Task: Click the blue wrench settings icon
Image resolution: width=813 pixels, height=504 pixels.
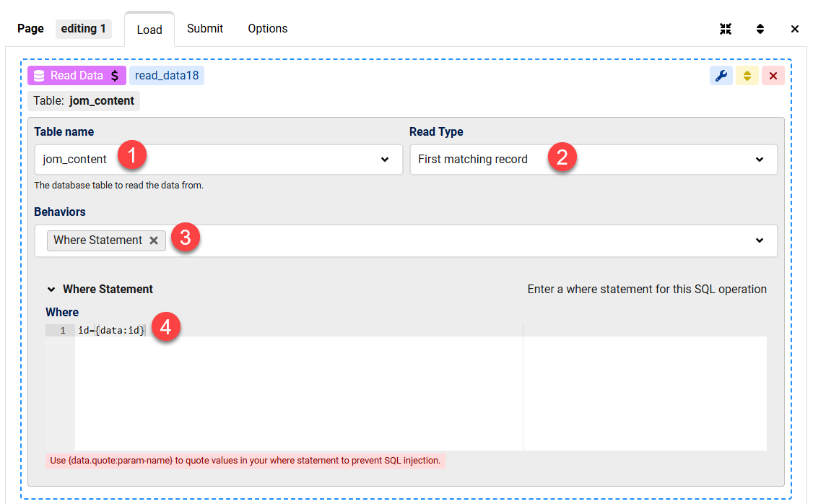Action: (x=721, y=76)
